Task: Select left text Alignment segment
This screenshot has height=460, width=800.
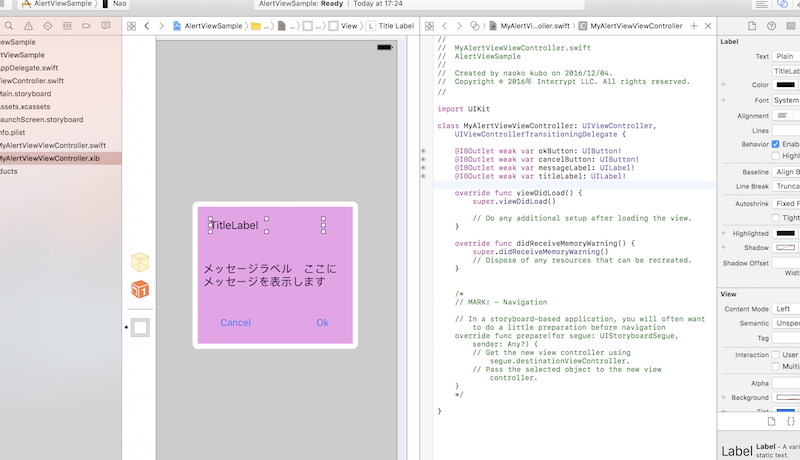Action: pyautogui.click(x=782, y=116)
